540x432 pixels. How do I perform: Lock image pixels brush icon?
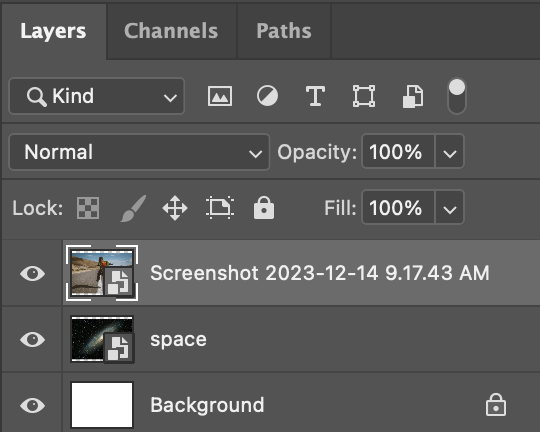click(134, 208)
